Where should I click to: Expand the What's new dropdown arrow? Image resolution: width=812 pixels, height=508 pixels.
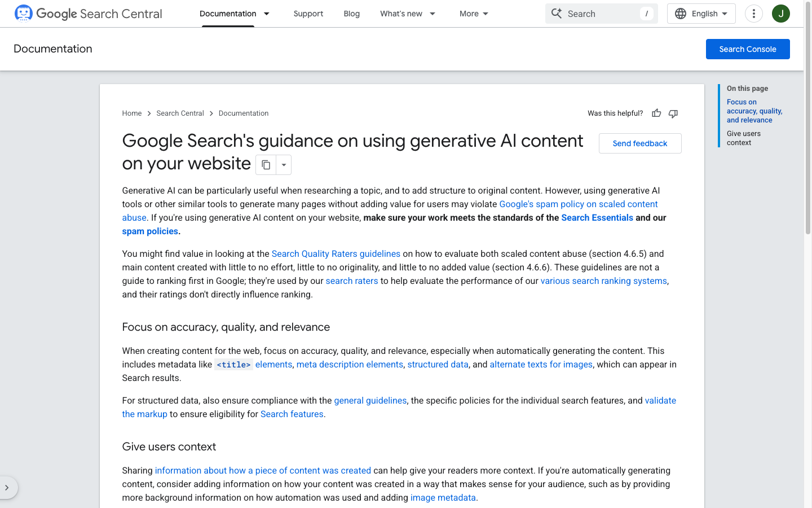coord(433,14)
